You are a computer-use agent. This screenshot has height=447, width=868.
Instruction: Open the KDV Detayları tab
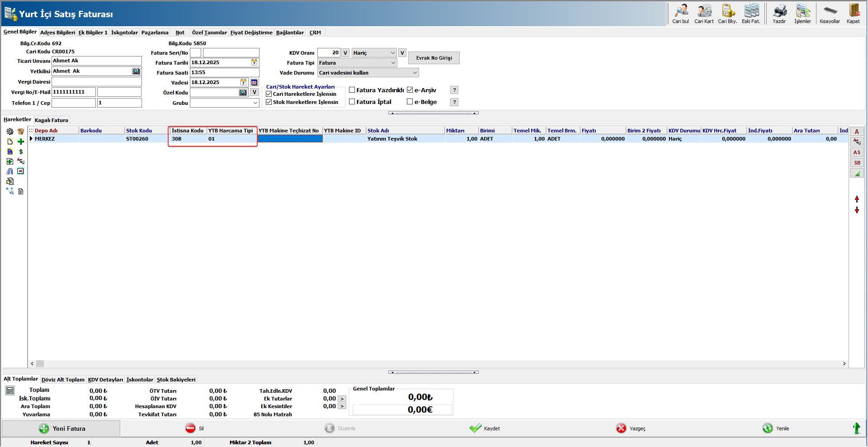pos(105,380)
